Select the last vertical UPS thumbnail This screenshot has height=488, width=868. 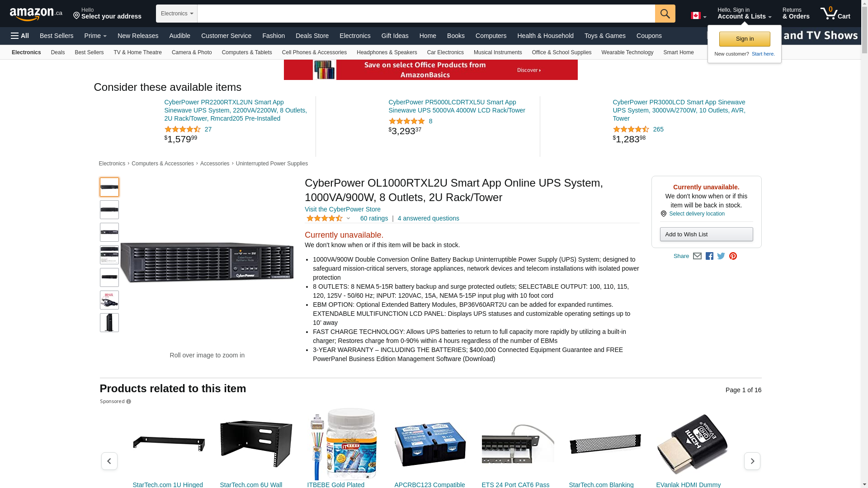click(x=109, y=323)
